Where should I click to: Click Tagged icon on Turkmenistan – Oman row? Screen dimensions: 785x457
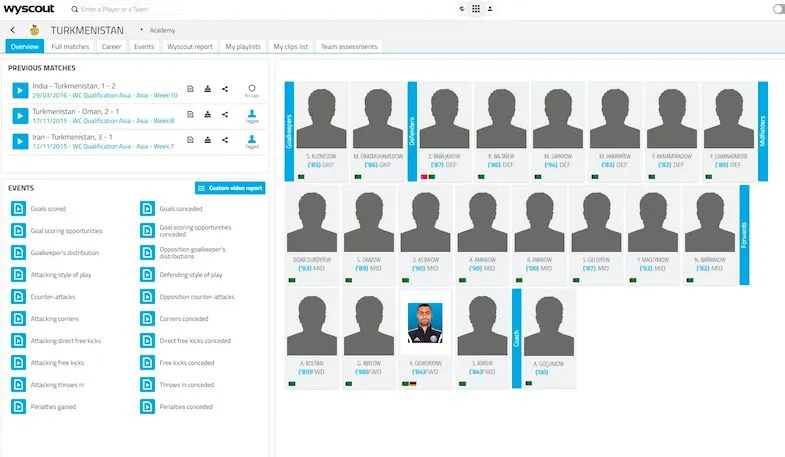(252, 114)
